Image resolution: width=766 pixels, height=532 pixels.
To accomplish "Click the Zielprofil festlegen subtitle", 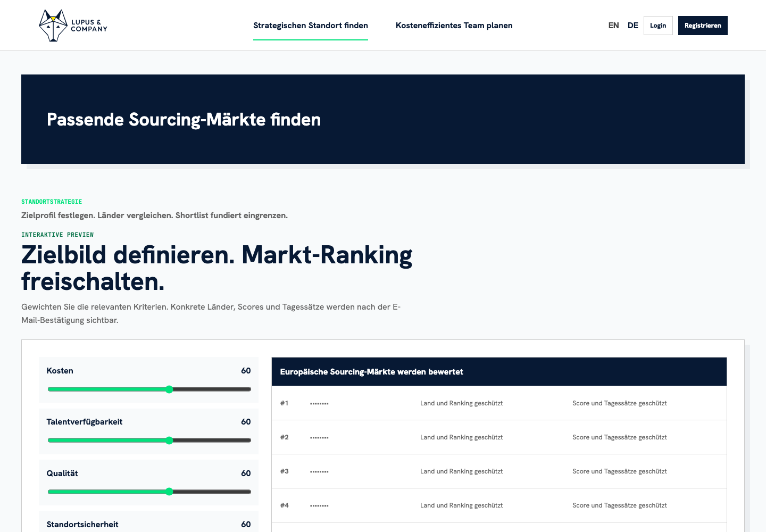I will [x=155, y=215].
